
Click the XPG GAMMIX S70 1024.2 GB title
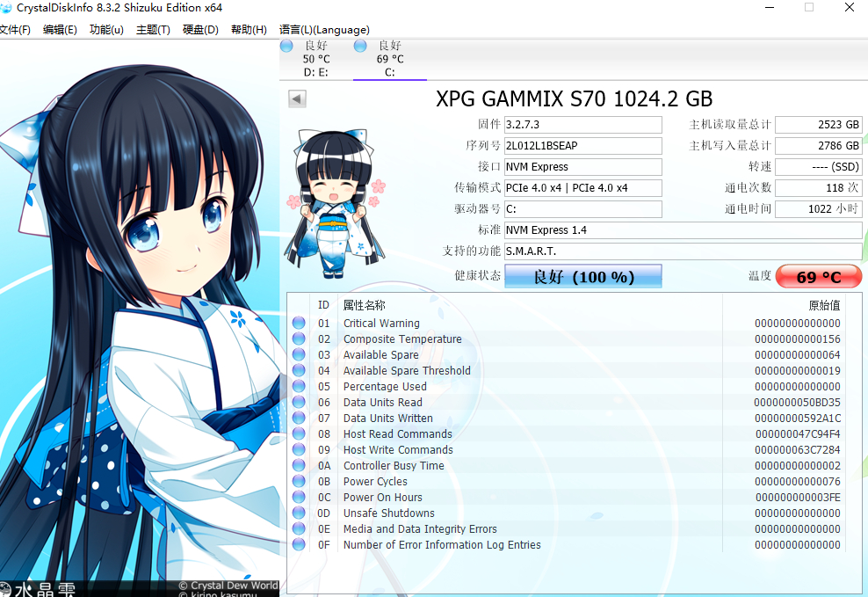pos(574,99)
